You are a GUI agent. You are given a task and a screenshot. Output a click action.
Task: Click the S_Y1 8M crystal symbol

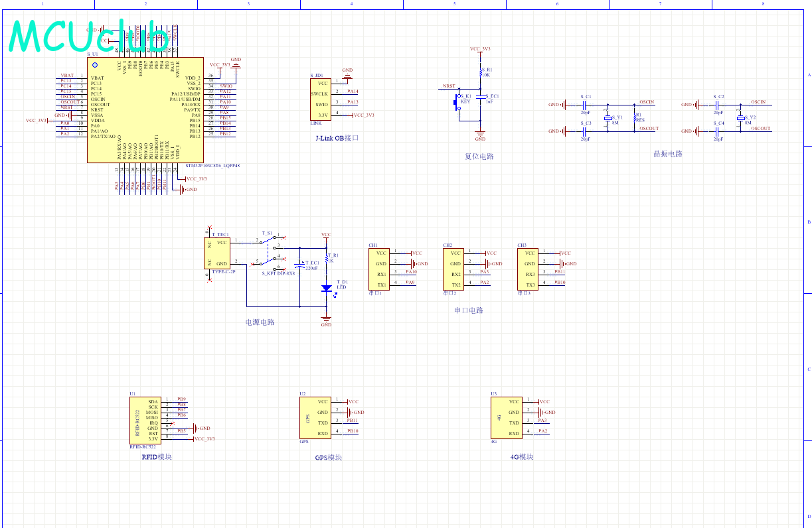(x=607, y=118)
